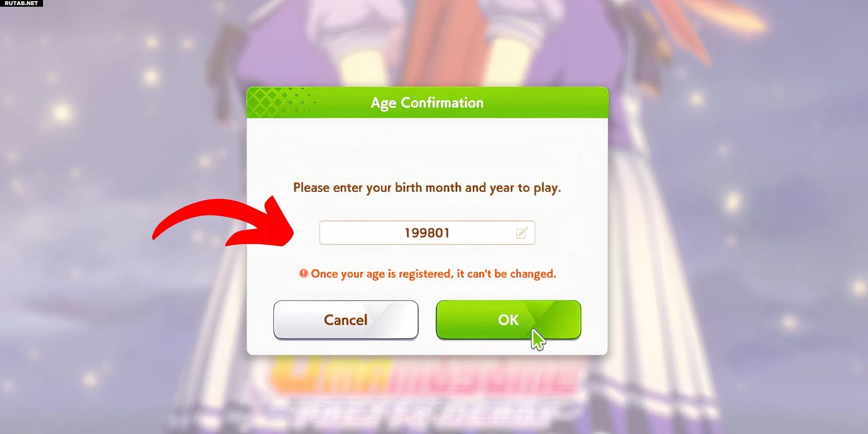Click the red exclamation warning icon
The image size is (868, 434).
click(303, 273)
